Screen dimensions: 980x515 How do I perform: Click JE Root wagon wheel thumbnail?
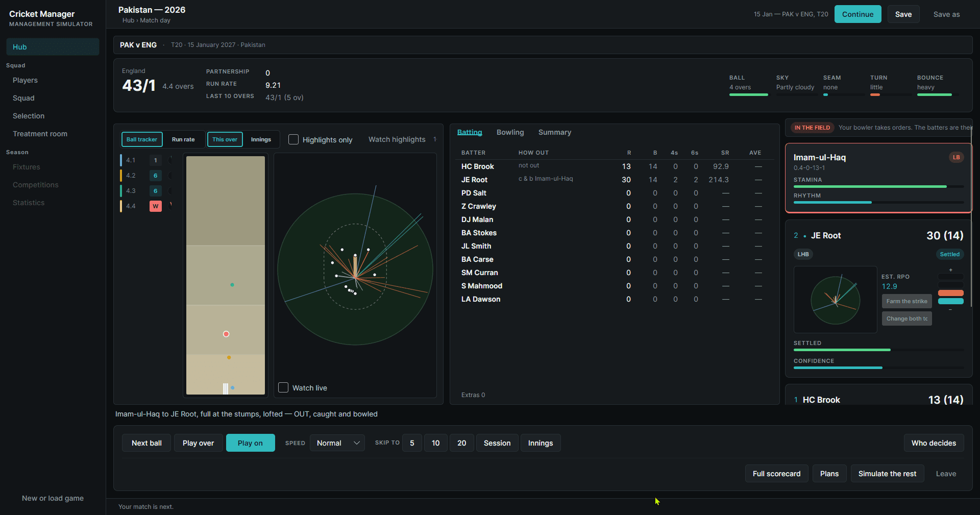836,300
